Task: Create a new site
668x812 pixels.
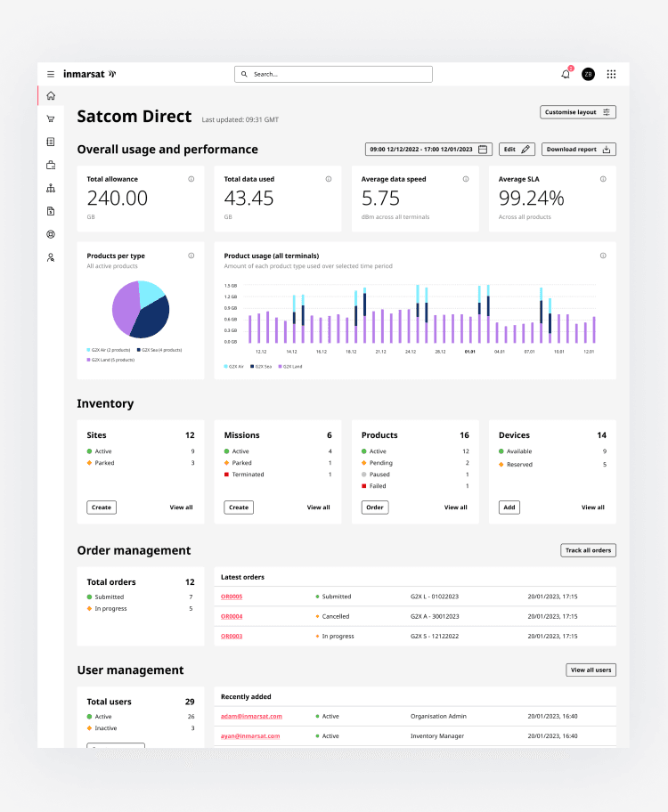Action: (x=102, y=507)
